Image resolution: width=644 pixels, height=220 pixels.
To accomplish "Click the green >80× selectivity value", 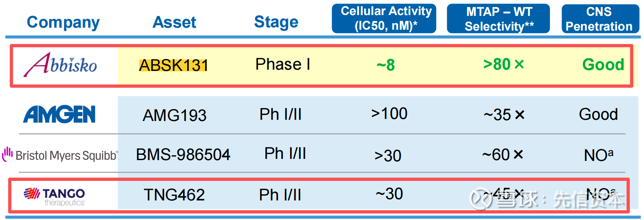I will click(503, 64).
